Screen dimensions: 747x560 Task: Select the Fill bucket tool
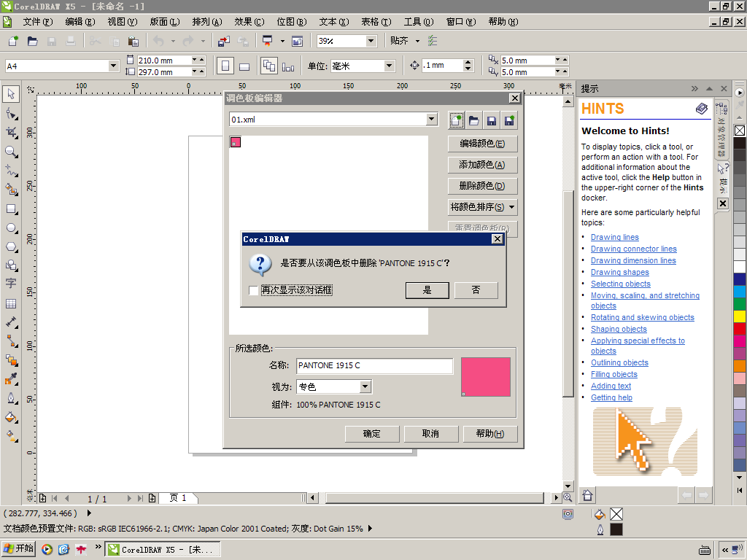coord(11,418)
